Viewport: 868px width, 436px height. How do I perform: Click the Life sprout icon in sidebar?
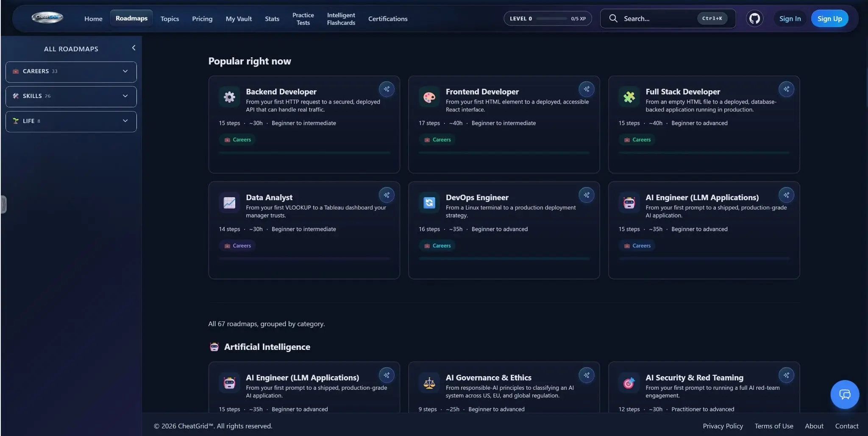pyautogui.click(x=16, y=121)
